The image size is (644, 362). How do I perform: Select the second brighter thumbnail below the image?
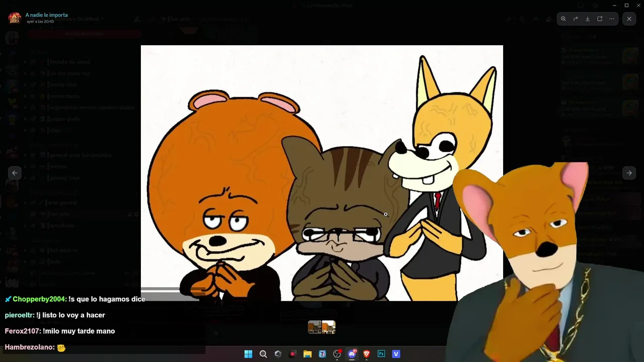click(329, 327)
